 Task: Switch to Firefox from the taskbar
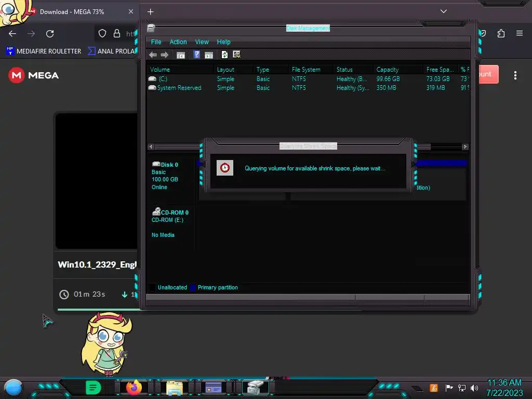click(x=134, y=387)
